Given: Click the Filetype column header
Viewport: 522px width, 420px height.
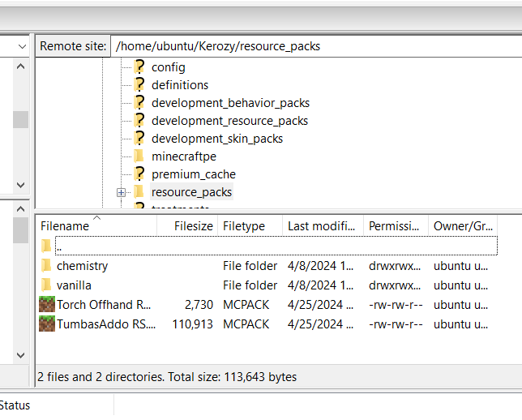Looking at the screenshot, I should pos(244,226).
